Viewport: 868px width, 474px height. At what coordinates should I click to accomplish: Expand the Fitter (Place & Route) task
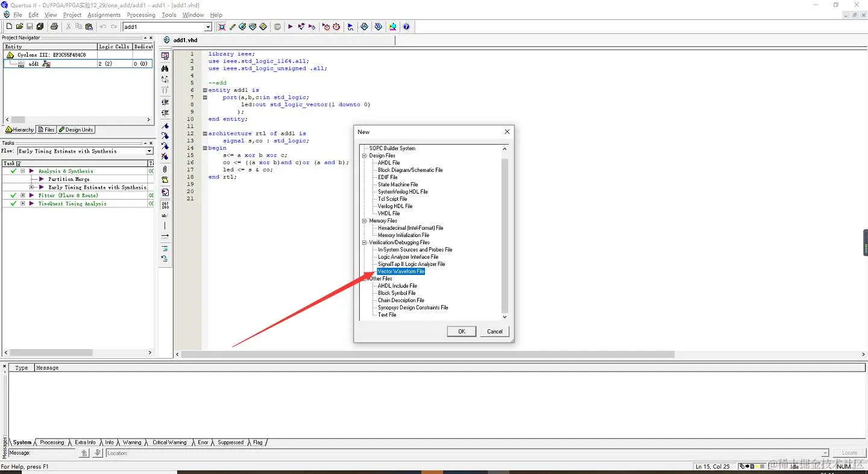(23, 195)
